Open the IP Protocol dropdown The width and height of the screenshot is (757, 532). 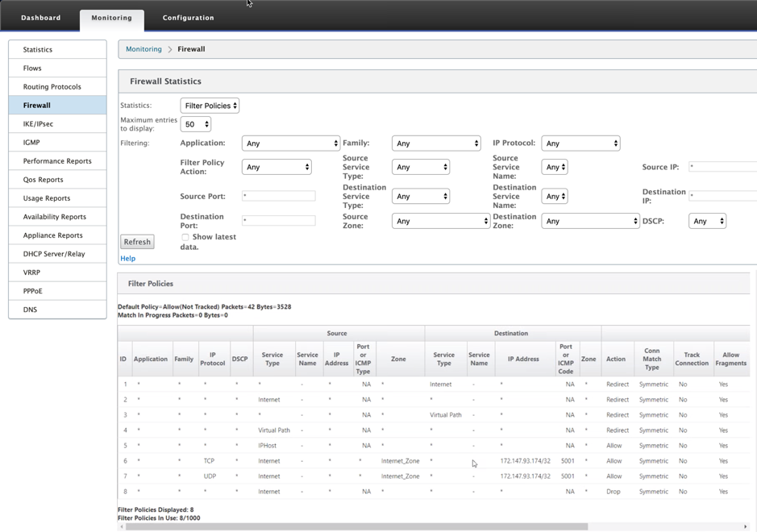point(580,143)
